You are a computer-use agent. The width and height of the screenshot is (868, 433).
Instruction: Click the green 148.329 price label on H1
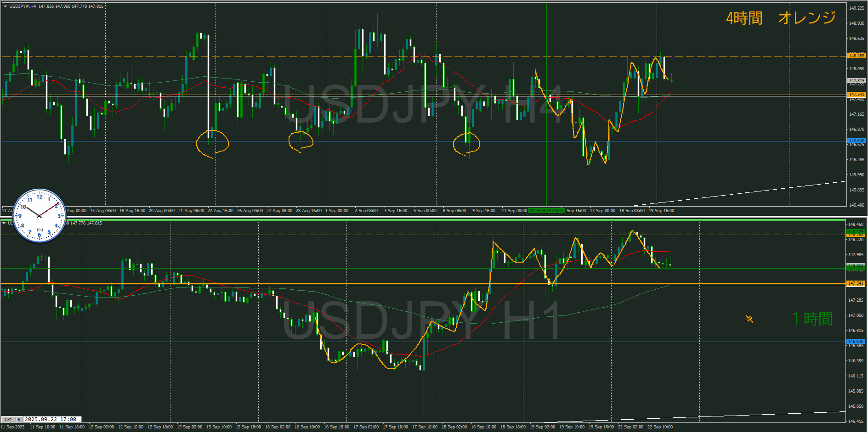point(856,231)
